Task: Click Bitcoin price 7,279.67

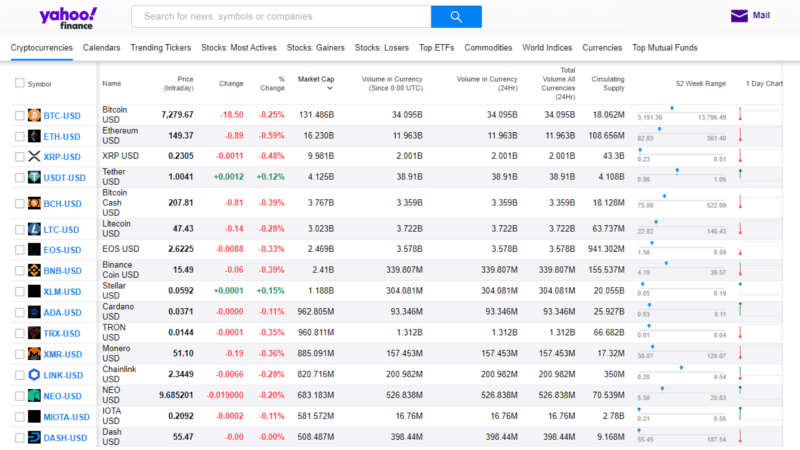Action: (x=178, y=115)
